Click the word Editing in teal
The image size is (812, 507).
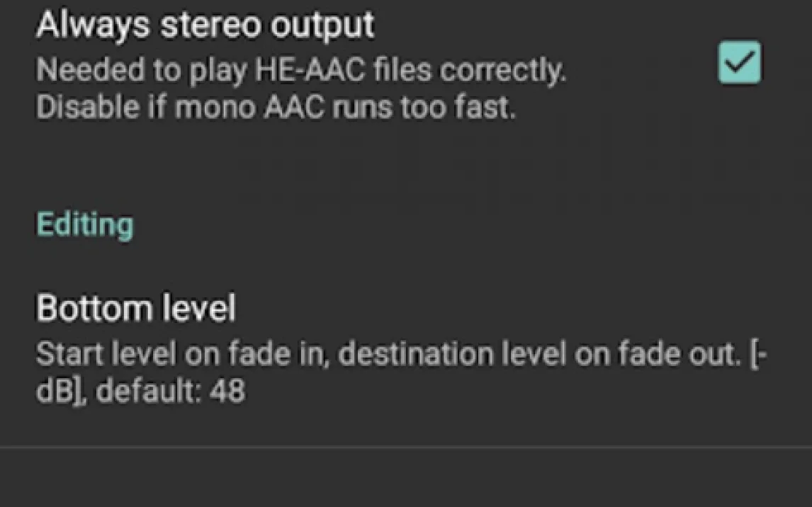[84, 225]
